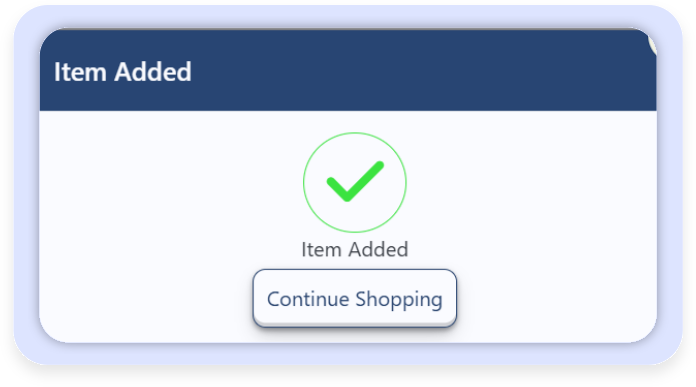Viewport: 696px width, 387px height.
Task: Click the green checkmark icon
Action: tap(355, 181)
